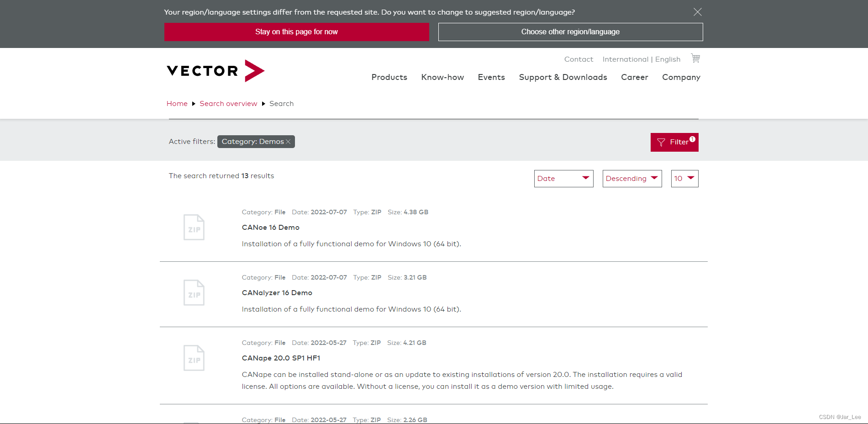Screen dimensions: 868x424
Task: Click the size text 4.38 GB
Action: point(416,212)
